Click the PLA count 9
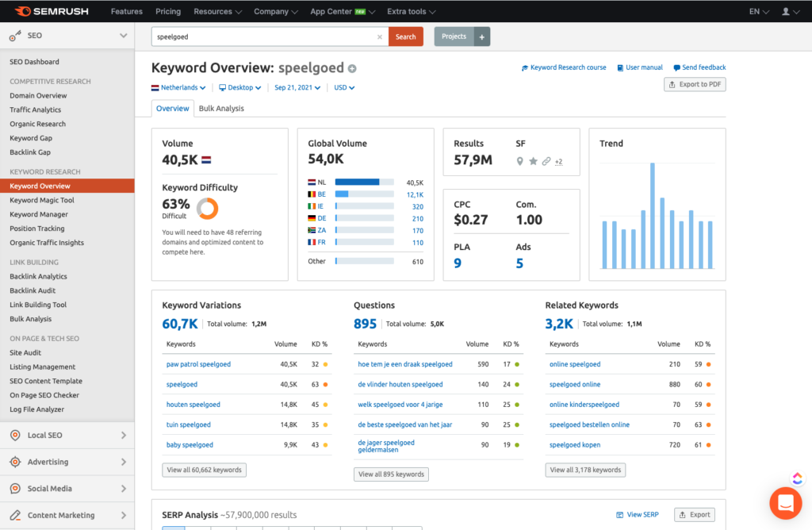 (x=458, y=263)
